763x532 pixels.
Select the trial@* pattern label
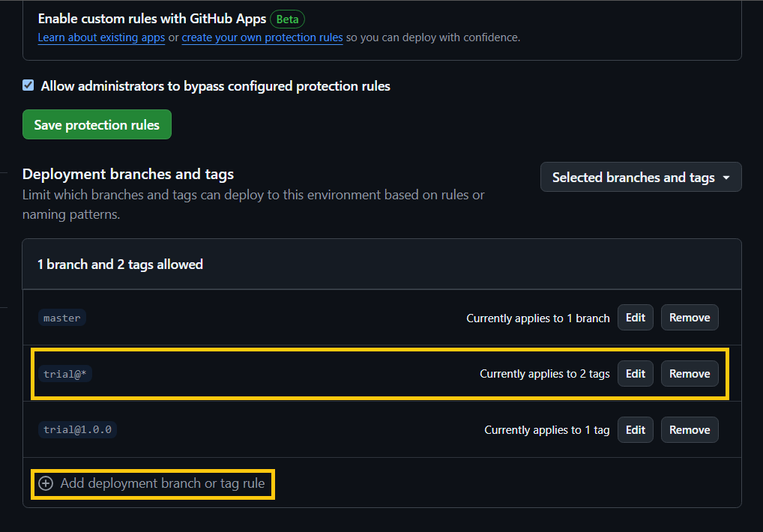pyautogui.click(x=64, y=374)
